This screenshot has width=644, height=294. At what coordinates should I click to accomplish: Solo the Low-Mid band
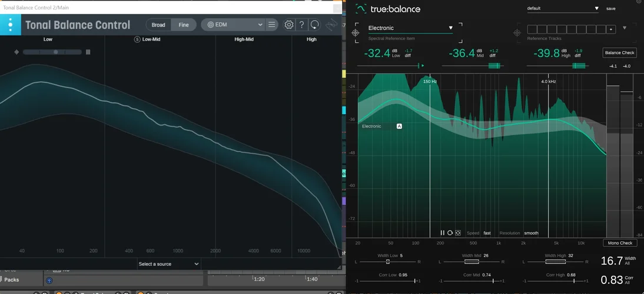[x=137, y=39]
